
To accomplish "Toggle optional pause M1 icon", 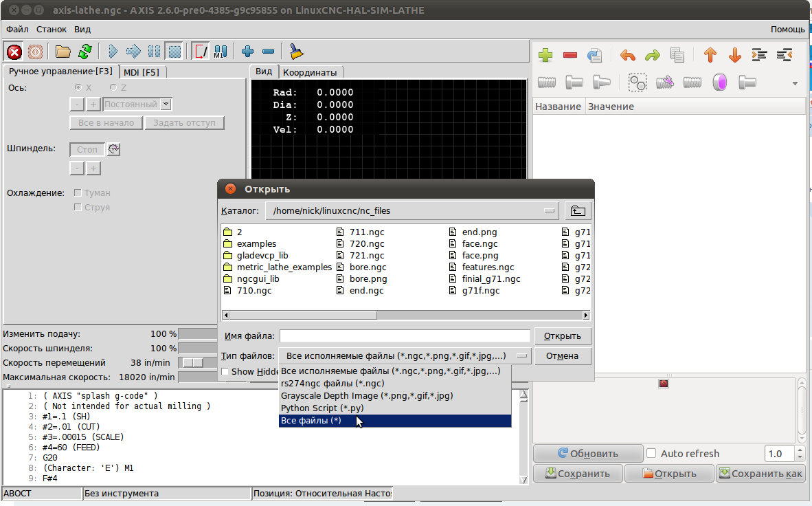I will pos(220,52).
